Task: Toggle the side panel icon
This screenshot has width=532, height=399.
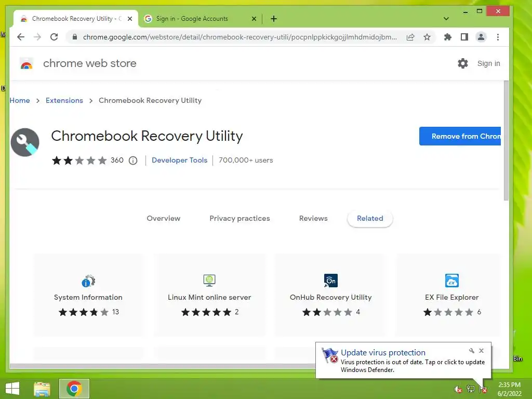Action: pyautogui.click(x=464, y=37)
